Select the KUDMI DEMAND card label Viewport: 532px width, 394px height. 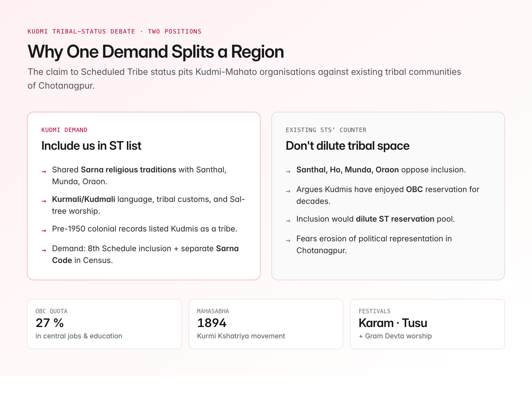point(64,130)
